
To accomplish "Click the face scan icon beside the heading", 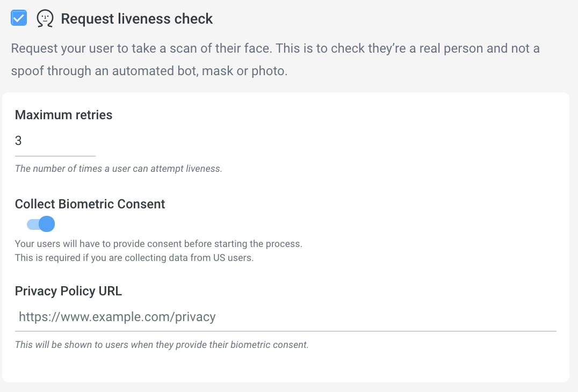I will pos(45,18).
